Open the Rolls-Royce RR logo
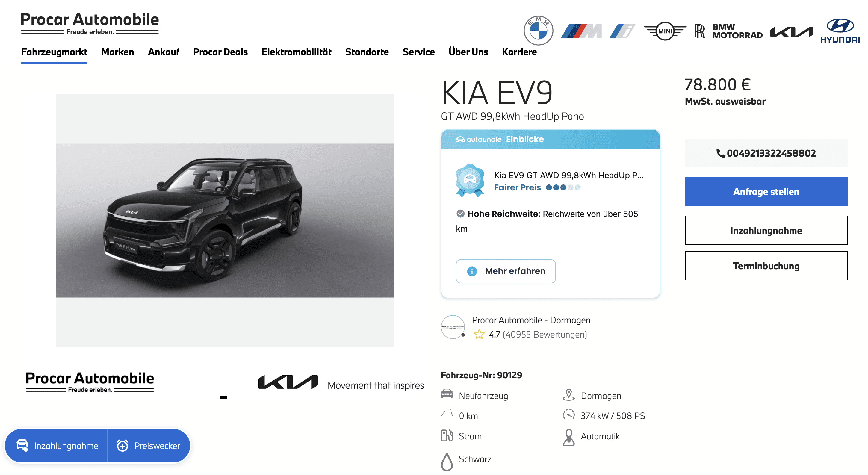This screenshot has width=868, height=475. coord(700,31)
